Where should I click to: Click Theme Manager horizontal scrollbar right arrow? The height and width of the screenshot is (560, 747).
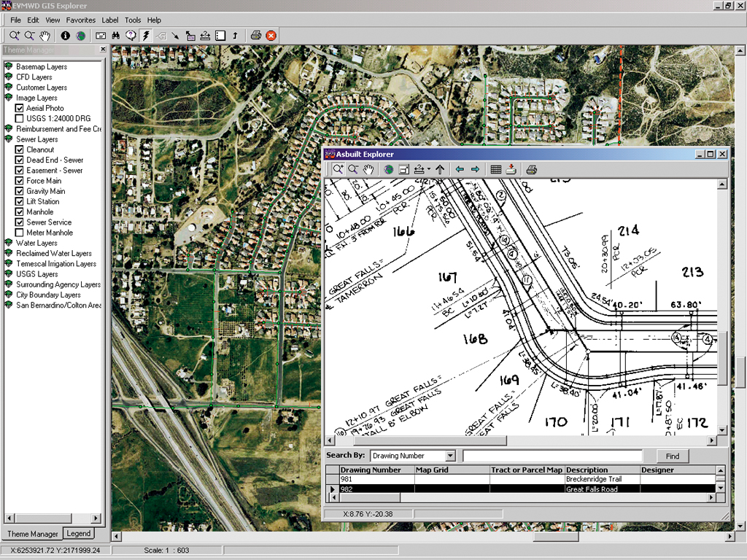click(x=96, y=518)
